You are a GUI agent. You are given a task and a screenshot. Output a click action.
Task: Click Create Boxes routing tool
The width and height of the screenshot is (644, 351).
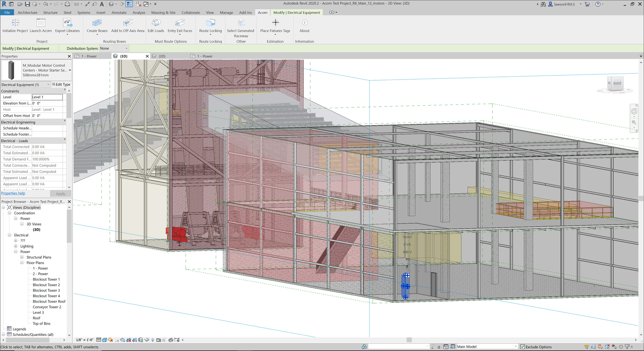click(x=97, y=26)
